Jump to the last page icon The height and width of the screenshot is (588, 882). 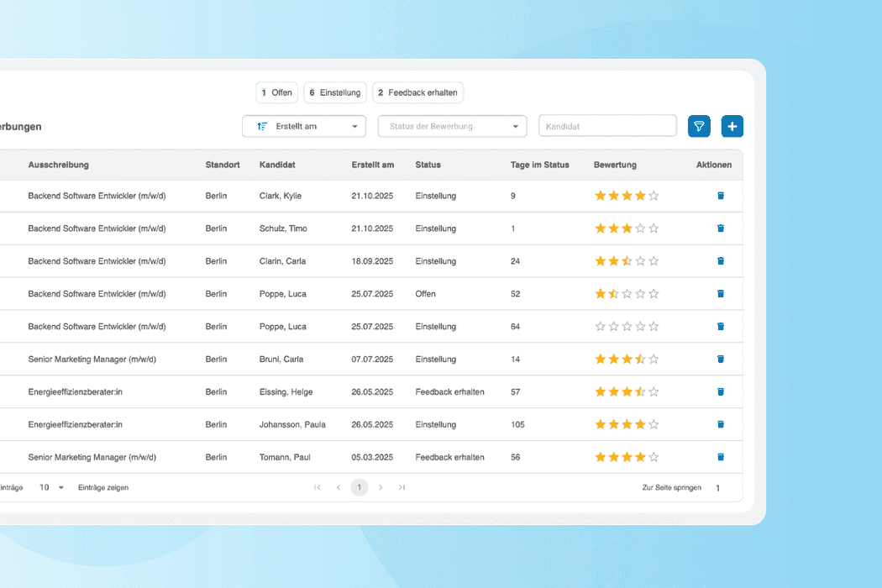pyautogui.click(x=402, y=487)
